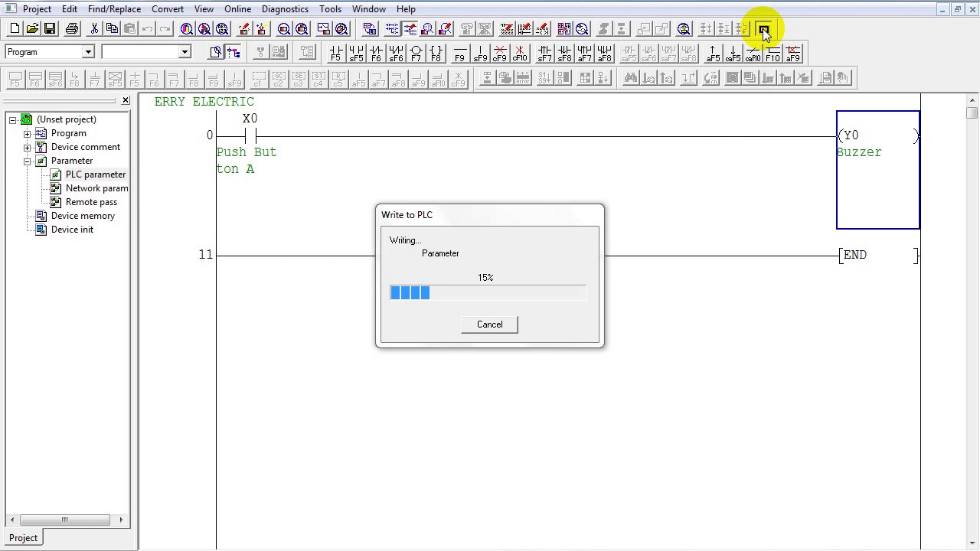The image size is (980, 551).
Task: Click the highlighted toolbar icon under cursor
Action: click(763, 29)
